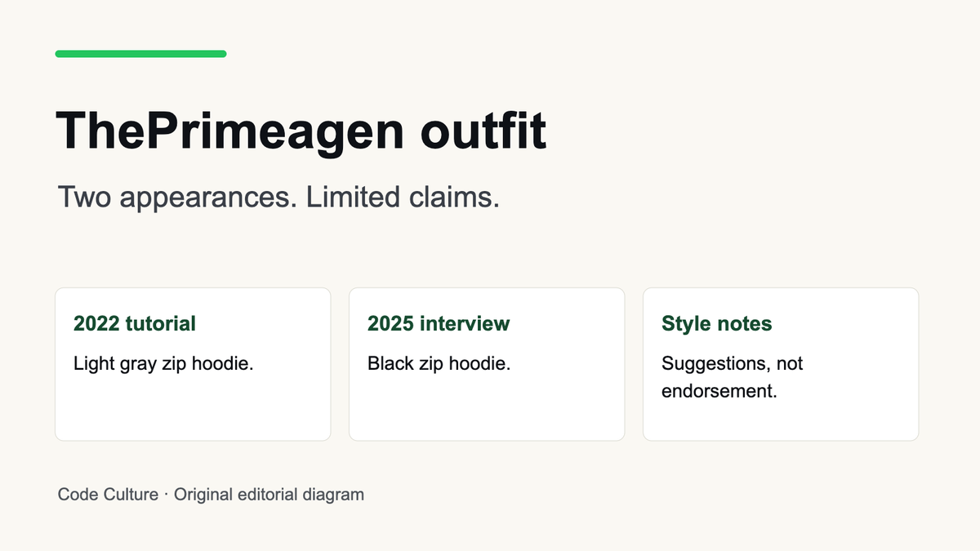The image size is (980, 551).
Task: Click the dot separator in the footer
Action: 166,495
